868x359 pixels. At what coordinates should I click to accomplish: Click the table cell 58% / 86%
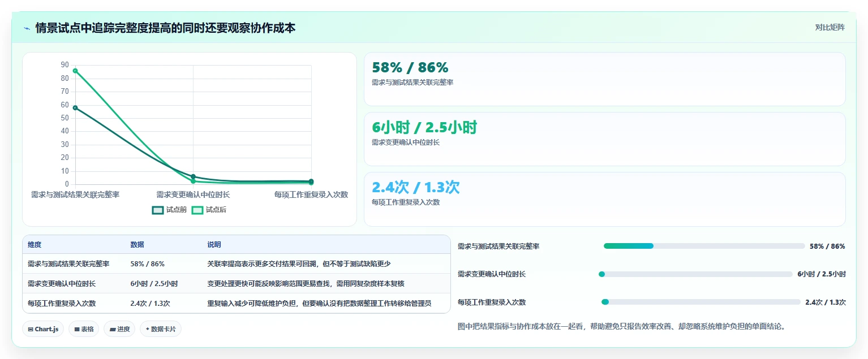point(147,264)
